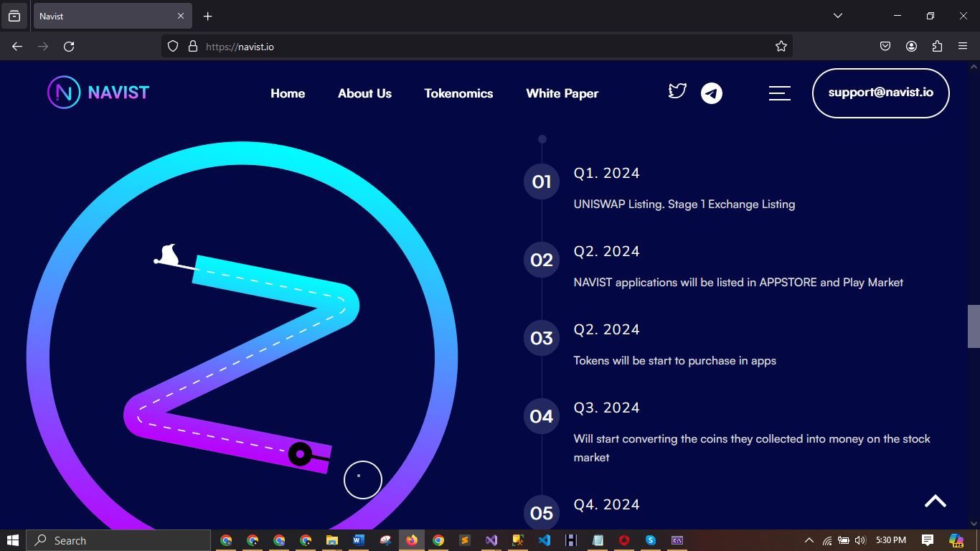
Task: Open the Firefox account icon
Action: tap(911, 46)
